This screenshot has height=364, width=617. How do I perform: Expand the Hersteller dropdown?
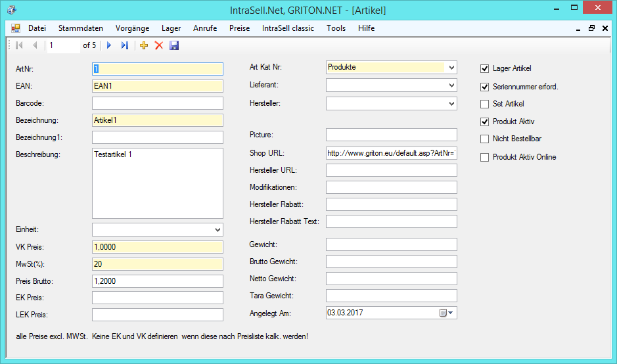tap(451, 104)
